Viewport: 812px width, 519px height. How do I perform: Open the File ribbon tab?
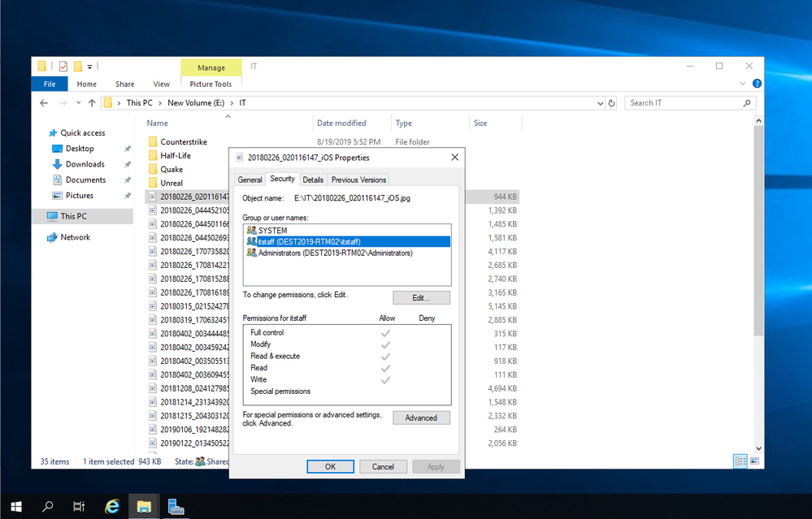pos(50,84)
